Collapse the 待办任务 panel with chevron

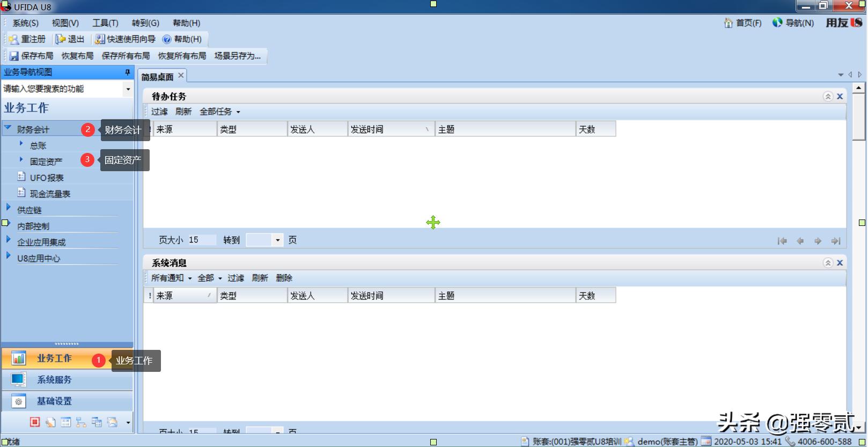(828, 97)
